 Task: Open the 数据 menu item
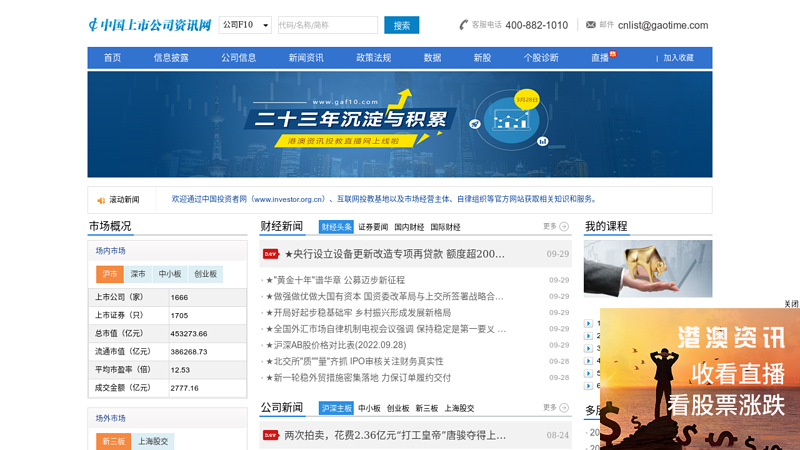[x=432, y=58]
